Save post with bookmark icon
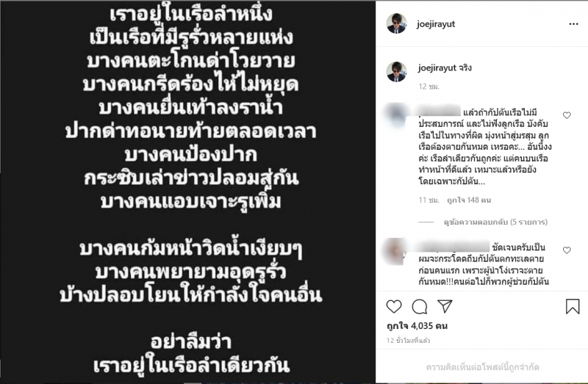The width and height of the screenshot is (588, 384). 573,306
